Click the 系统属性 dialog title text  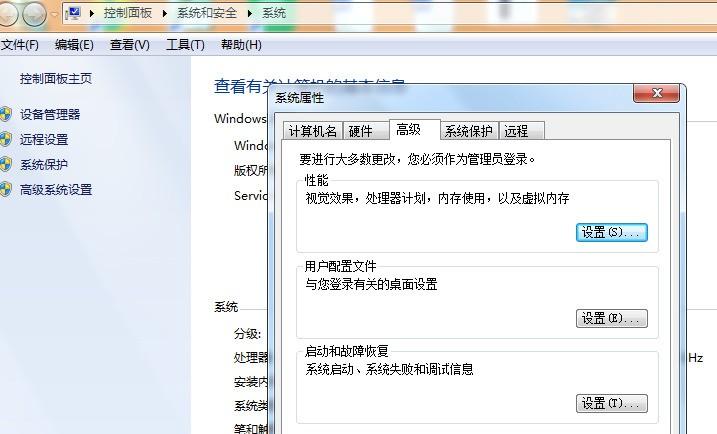(300, 98)
